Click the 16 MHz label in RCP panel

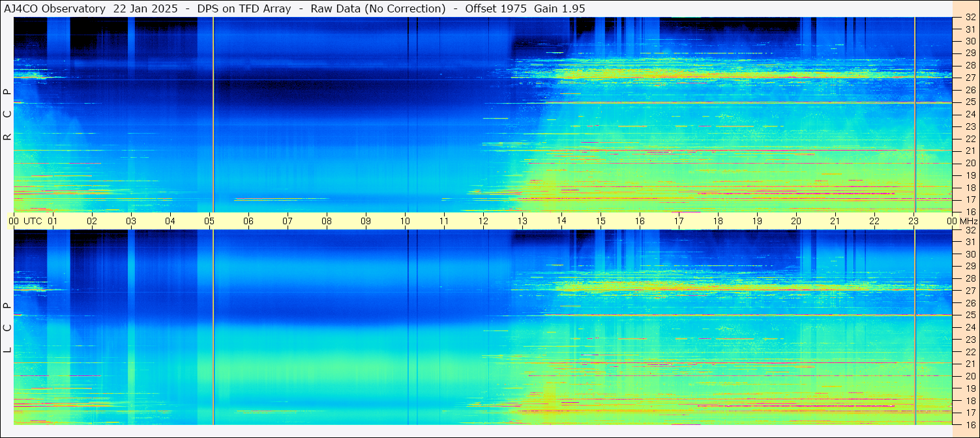pyautogui.click(x=970, y=211)
